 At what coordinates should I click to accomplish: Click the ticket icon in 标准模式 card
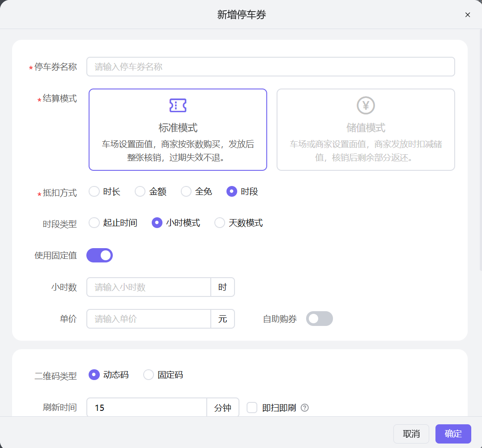click(177, 106)
